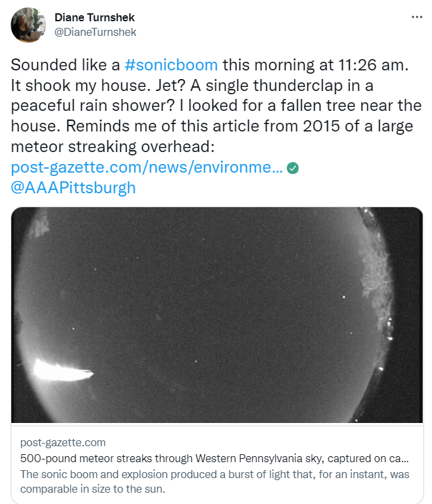Click the tweet text starting "Sounded like a"
This screenshot has height=504, width=432.
(x=65, y=65)
